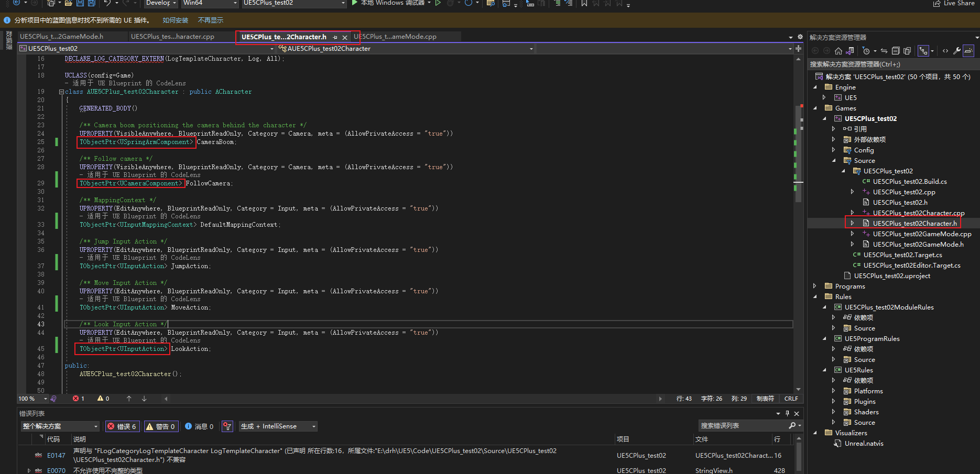Toggle the nested tree view button in Solution Explorer
The width and height of the screenshot is (980, 474).
(x=923, y=51)
